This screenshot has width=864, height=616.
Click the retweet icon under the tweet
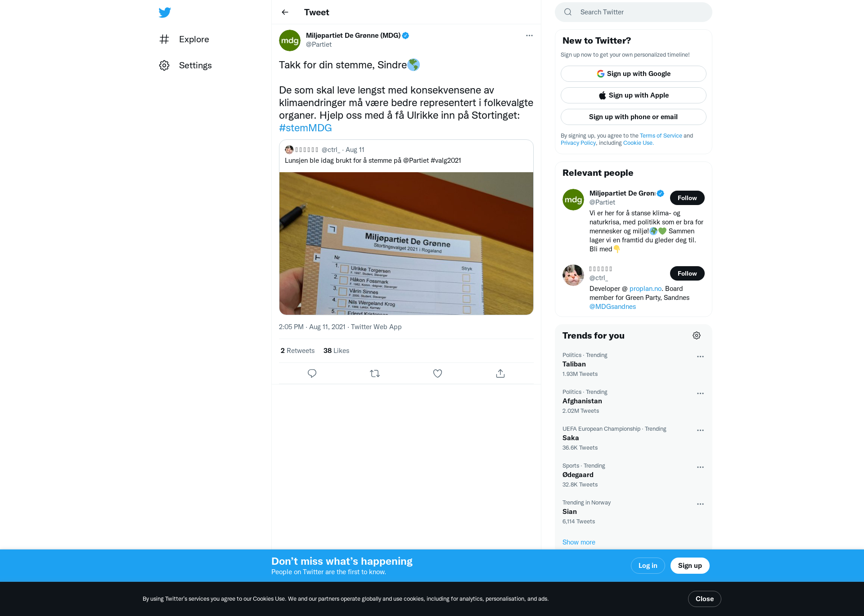375,373
